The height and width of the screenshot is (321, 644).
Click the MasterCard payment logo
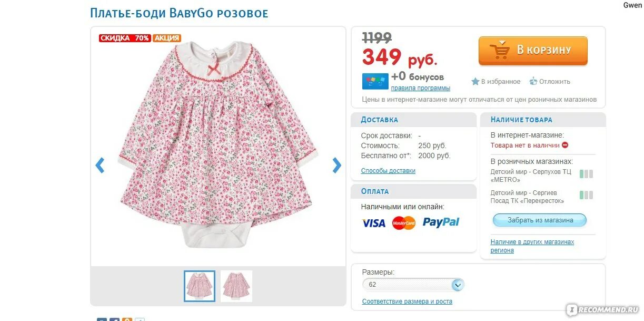coord(404,223)
